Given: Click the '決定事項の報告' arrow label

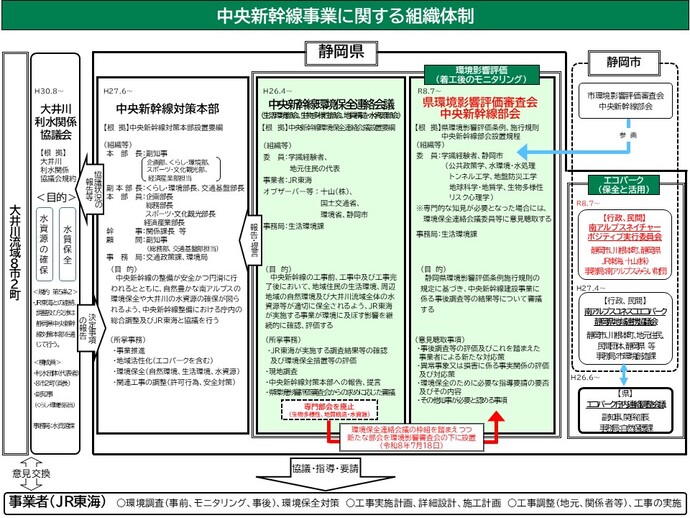Looking at the screenshot, I should (90, 328).
